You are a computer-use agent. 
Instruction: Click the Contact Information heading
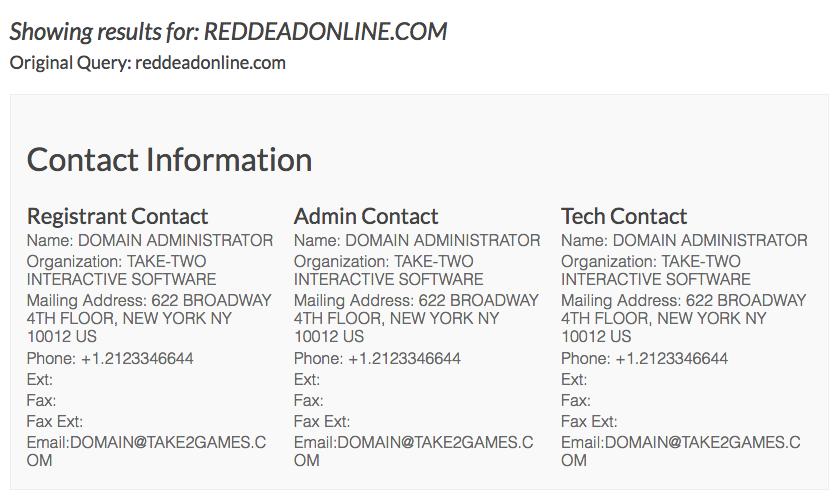pyautogui.click(x=169, y=159)
